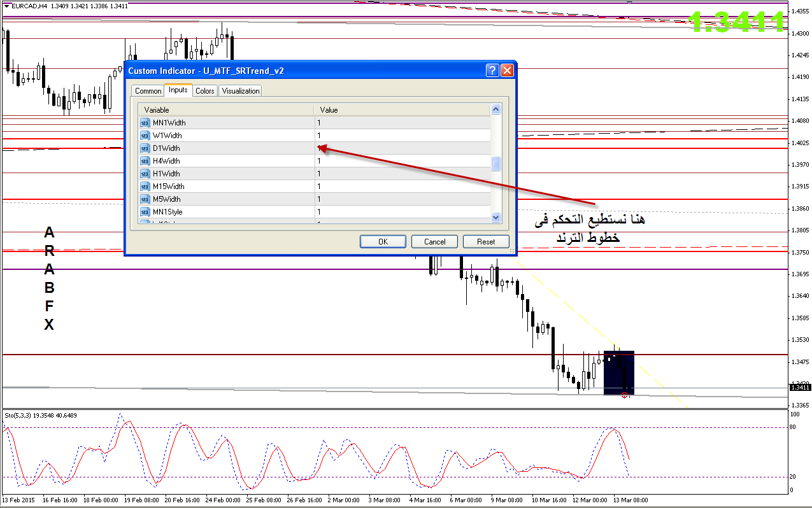Screen dimensions: 812x508
Task: Click the 1.3365 price axis label
Action: [800, 405]
